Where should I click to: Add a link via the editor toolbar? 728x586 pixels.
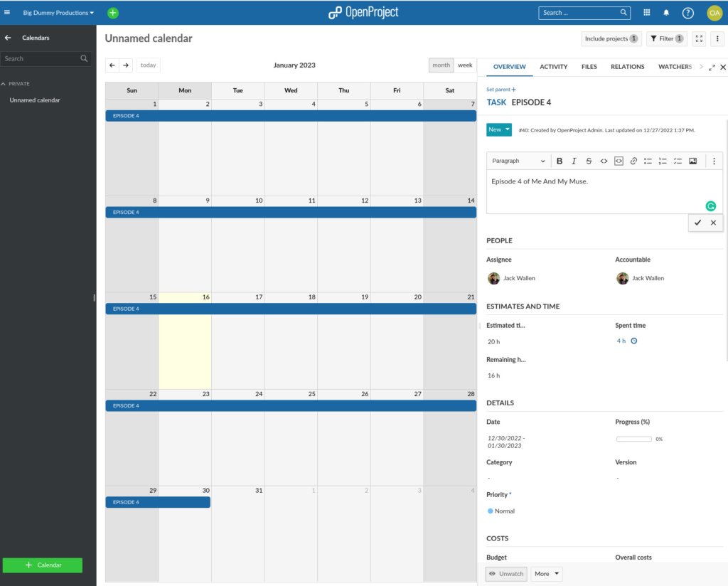633,161
